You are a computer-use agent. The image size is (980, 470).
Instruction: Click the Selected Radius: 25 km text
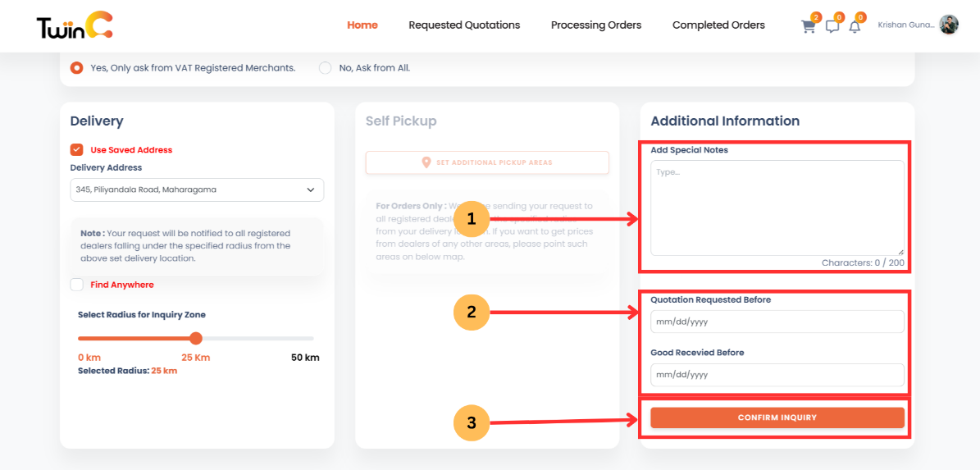[x=127, y=371]
